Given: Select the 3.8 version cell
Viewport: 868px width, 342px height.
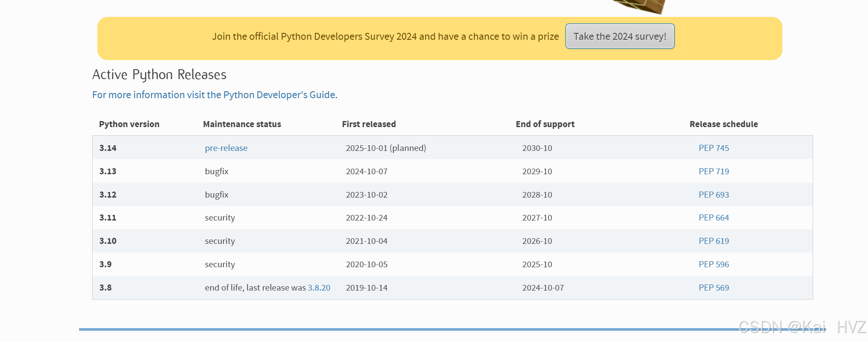Looking at the screenshot, I should (105, 288).
